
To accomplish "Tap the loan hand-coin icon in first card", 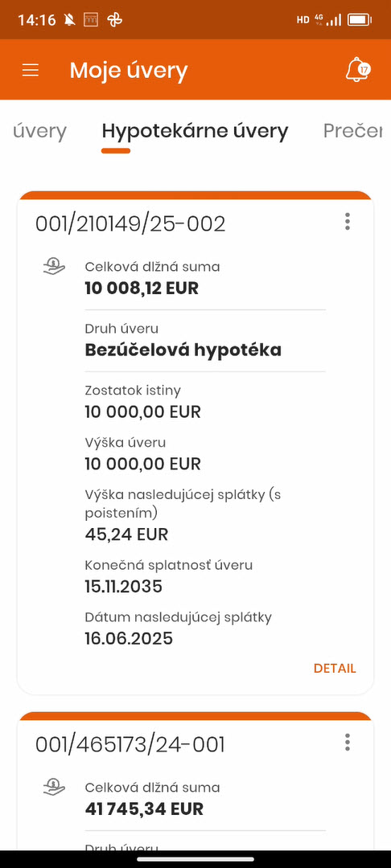I will pos(54,268).
